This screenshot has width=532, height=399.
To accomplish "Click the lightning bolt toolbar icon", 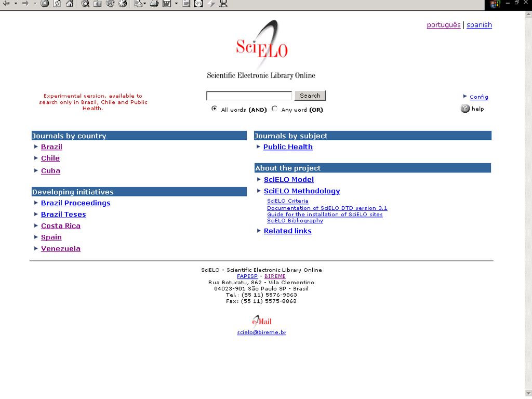I will click(211, 4).
